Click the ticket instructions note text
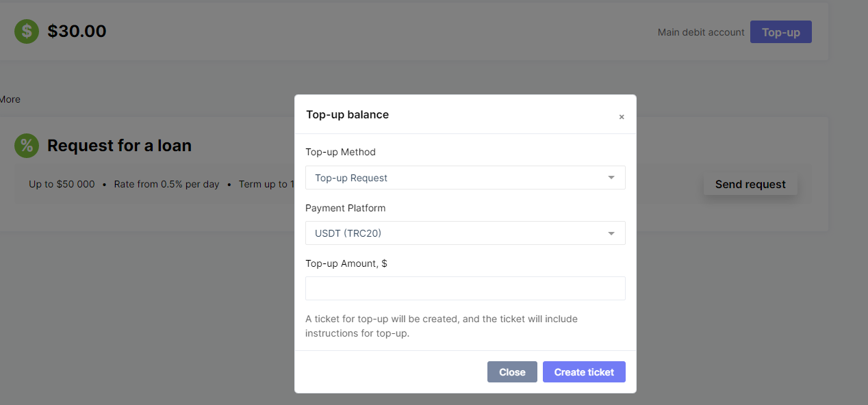Screen dimensions: 868x405 442,326
